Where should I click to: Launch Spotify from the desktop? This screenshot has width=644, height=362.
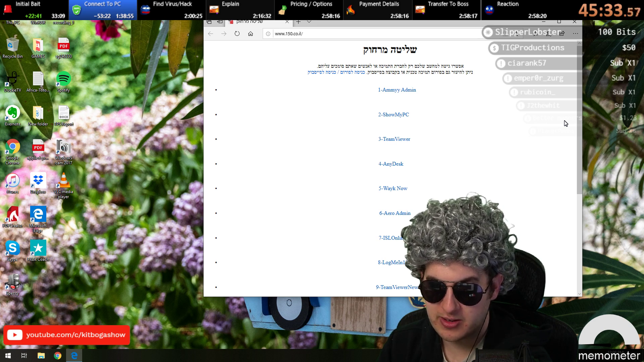click(64, 81)
